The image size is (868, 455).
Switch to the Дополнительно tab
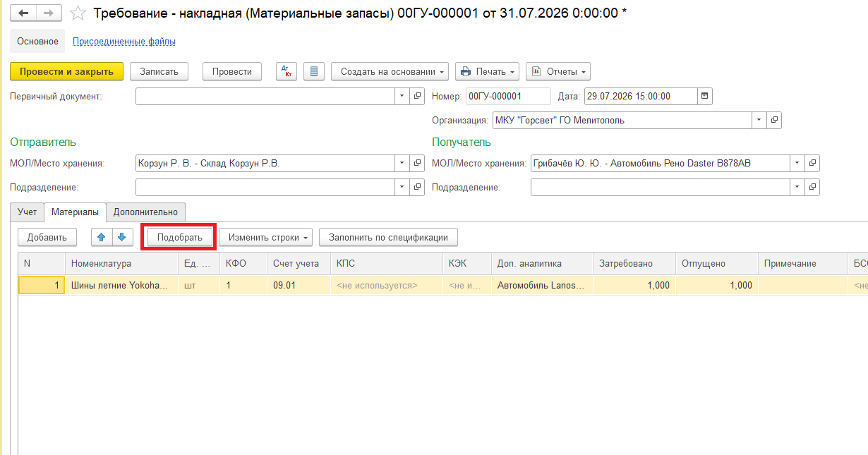click(x=145, y=212)
